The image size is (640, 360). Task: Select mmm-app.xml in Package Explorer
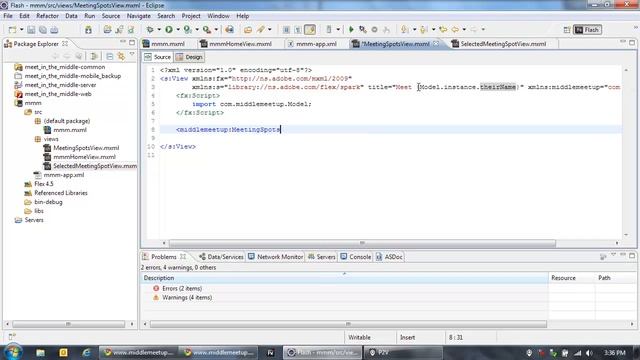64,175
